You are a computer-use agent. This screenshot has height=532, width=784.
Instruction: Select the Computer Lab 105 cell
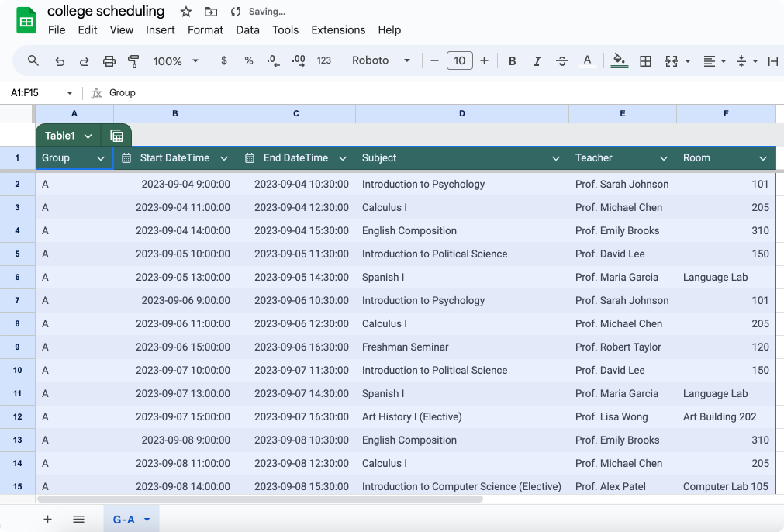726,486
